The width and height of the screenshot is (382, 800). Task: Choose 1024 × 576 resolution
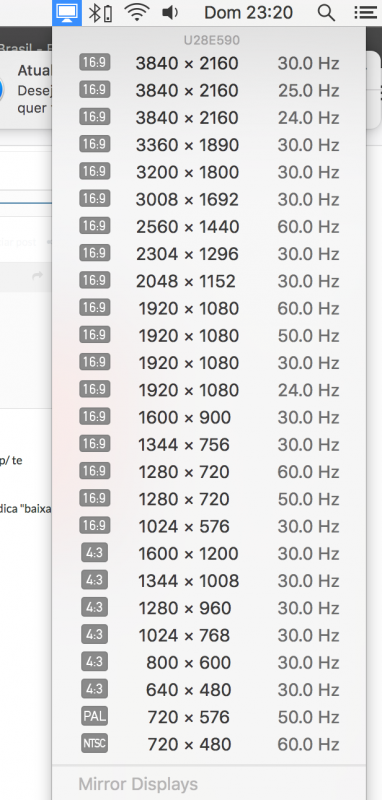click(x=209, y=527)
